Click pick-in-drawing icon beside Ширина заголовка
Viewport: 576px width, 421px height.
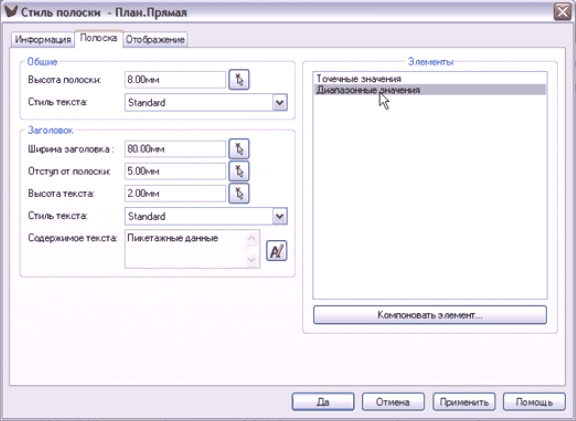[x=239, y=149]
